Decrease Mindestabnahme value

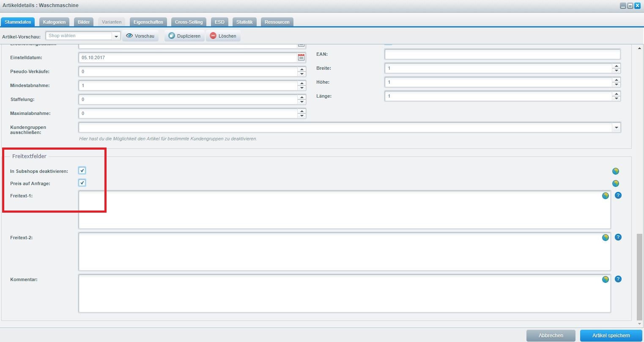[x=301, y=88]
